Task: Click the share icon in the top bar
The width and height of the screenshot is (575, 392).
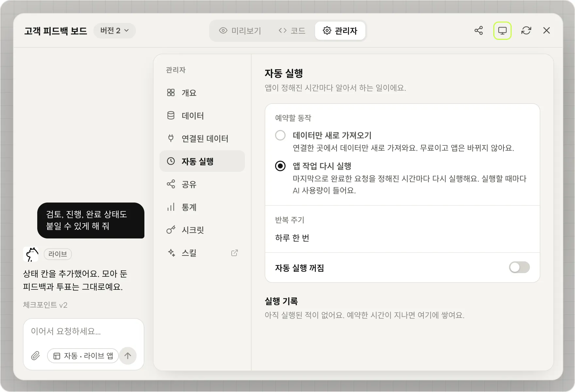Action: (479, 30)
